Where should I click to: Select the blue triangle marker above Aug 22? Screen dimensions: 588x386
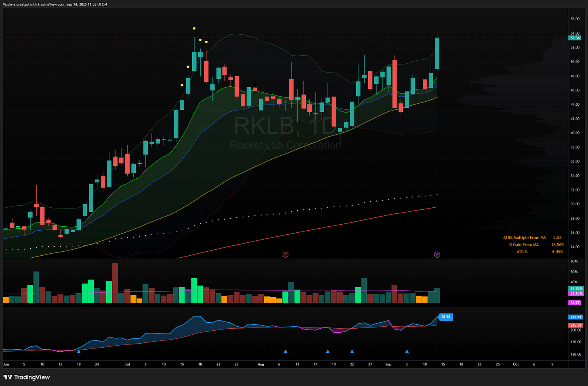pos(352,351)
